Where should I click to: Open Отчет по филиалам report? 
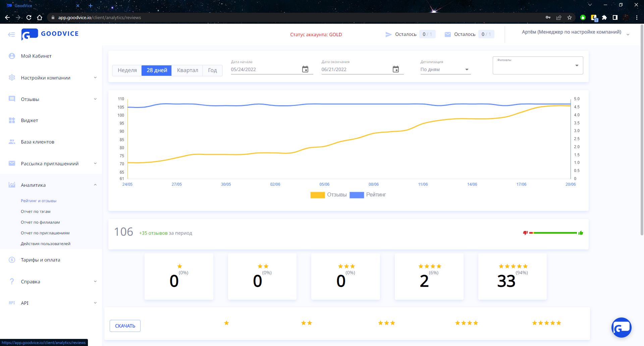(40, 222)
